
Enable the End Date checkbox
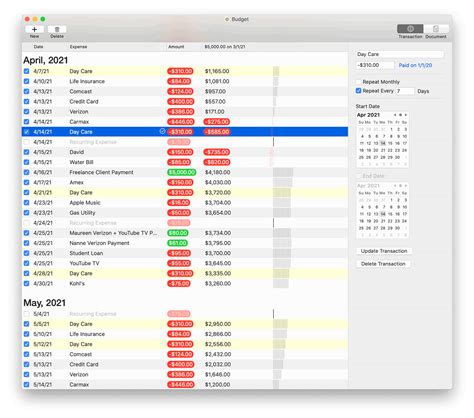[x=359, y=176]
